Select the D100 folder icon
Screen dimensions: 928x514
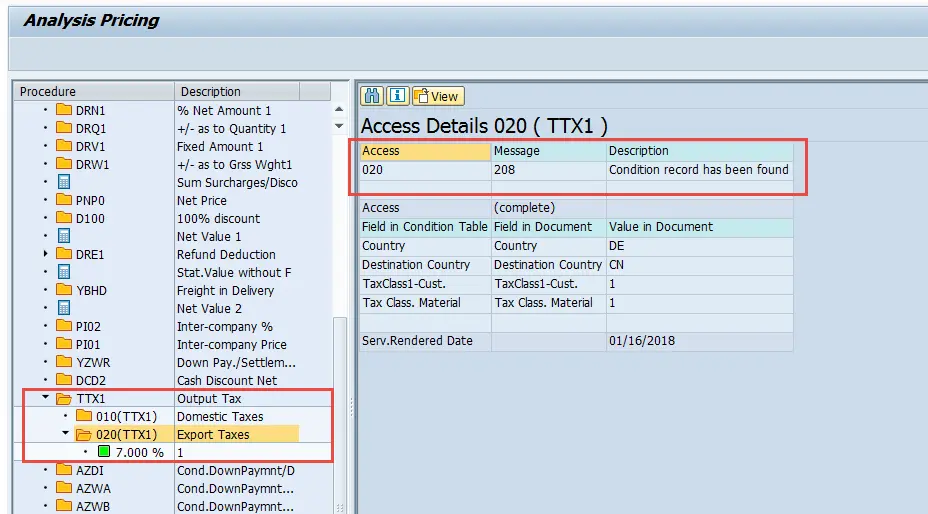click(64, 218)
